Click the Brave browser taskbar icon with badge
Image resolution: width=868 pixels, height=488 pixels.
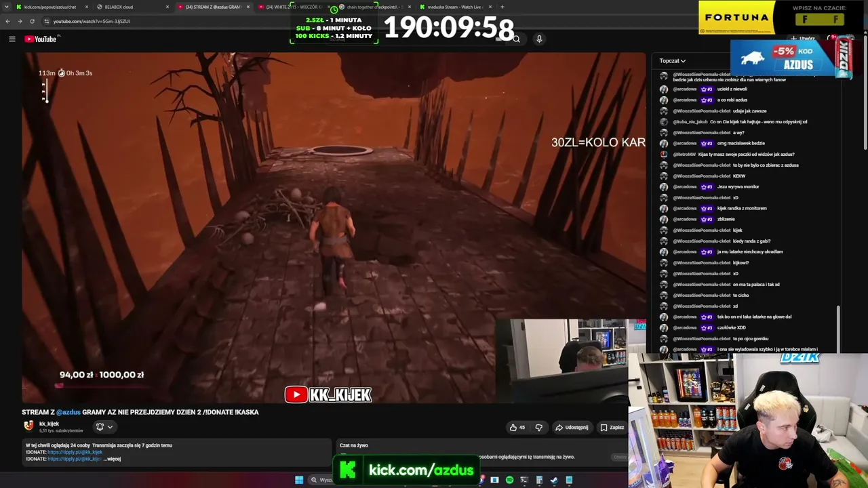pos(481,480)
